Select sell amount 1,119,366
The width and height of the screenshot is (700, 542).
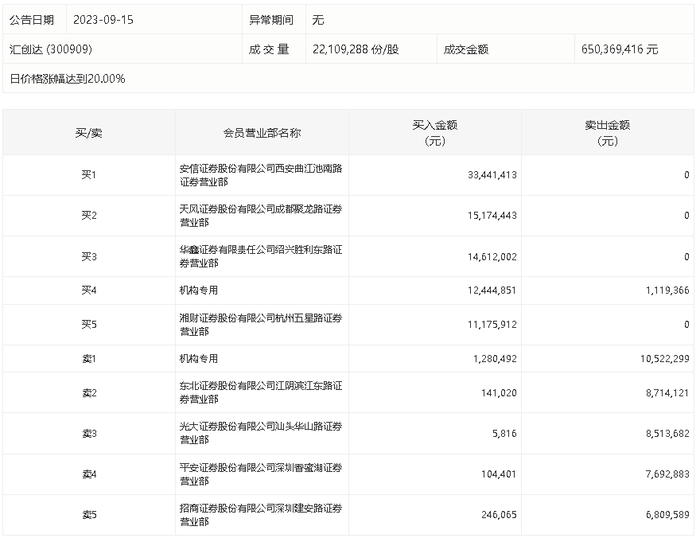[667, 290]
